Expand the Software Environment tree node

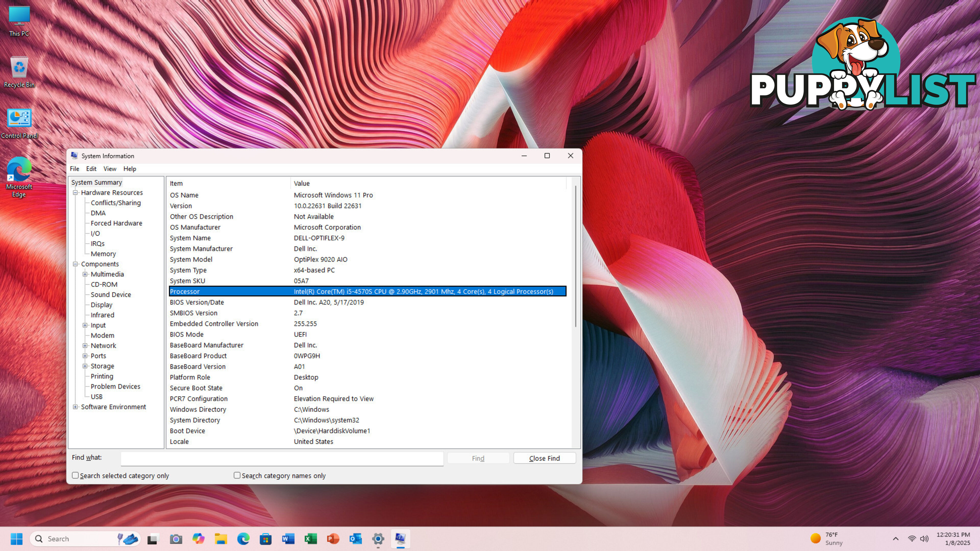[x=75, y=407]
